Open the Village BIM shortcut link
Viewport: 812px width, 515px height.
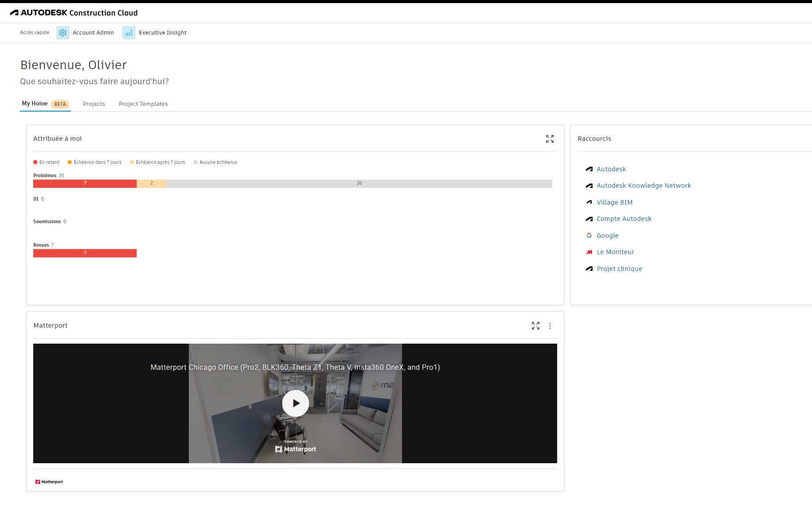pos(614,202)
